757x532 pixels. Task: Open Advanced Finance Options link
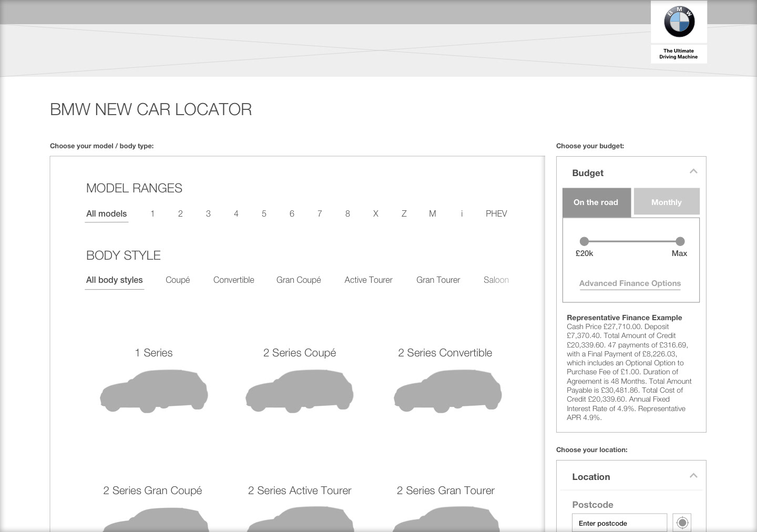(x=630, y=283)
